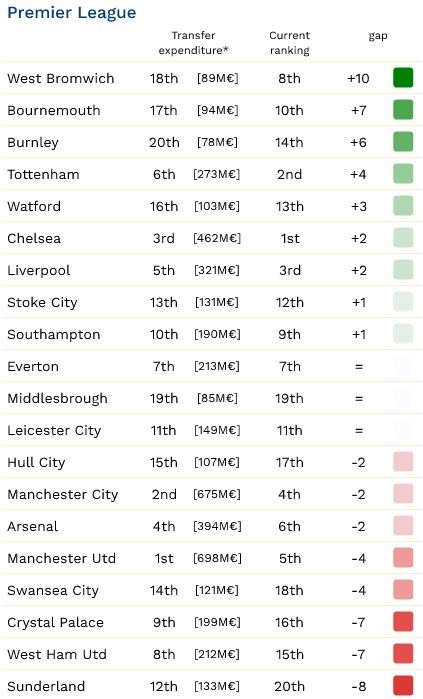
Task: Click the gap column header
Action: coord(378,36)
